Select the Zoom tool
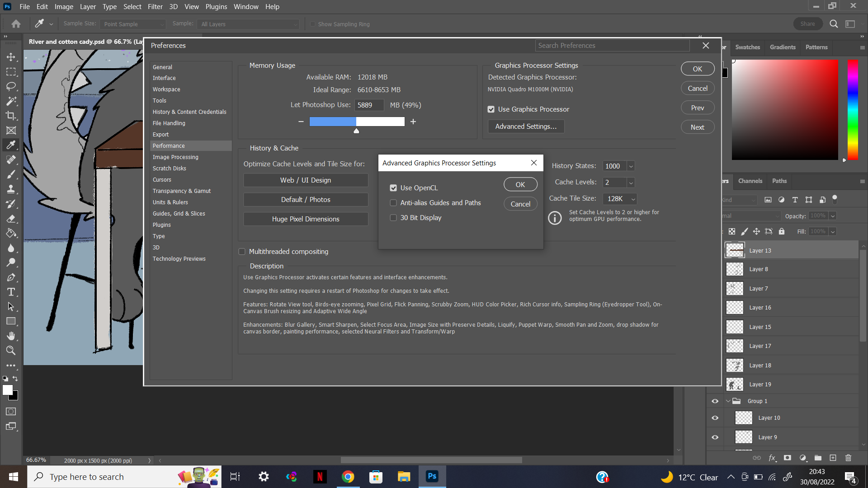 click(11, 350)
